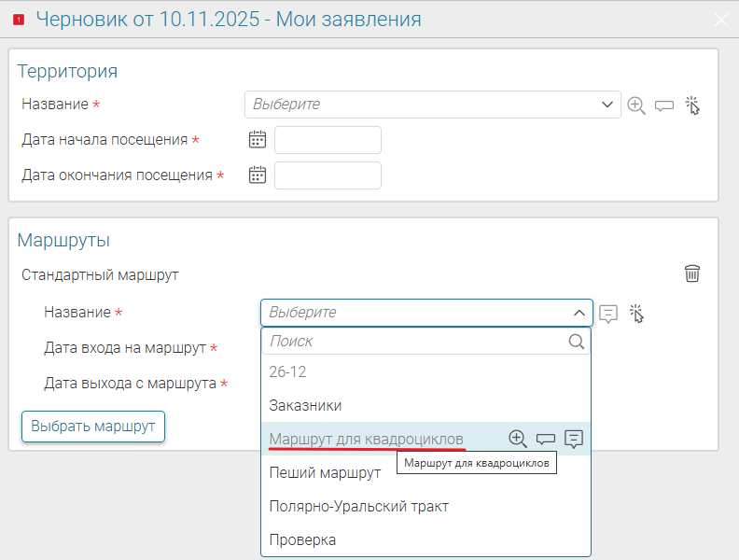739x560 pixels.
Task: Open calendar for visit start date
Action: 258,140
